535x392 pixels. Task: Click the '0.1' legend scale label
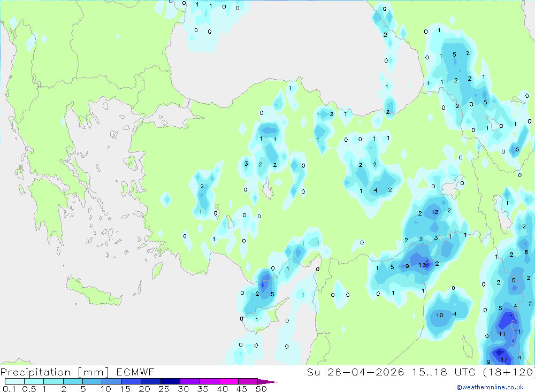tap(9, 389)
